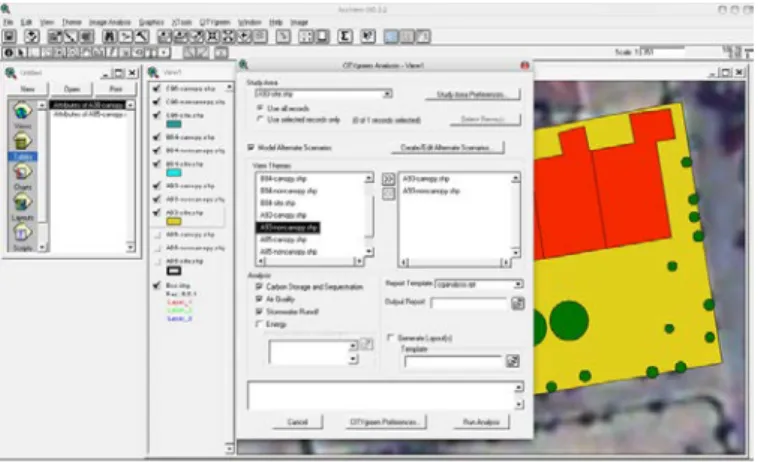The image size is (758, 462).
Task: Click the highlighted blue toolbar button
Action: (x=391, y=36)
